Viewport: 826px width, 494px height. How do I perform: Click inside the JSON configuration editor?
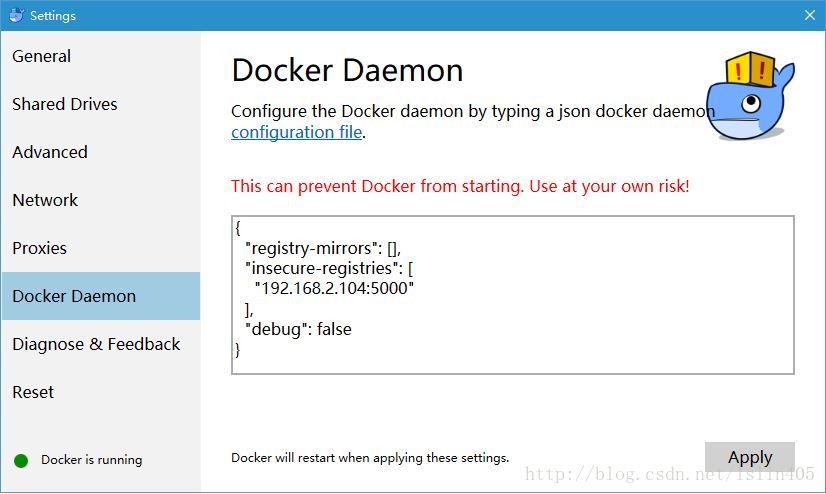[513, 295]
